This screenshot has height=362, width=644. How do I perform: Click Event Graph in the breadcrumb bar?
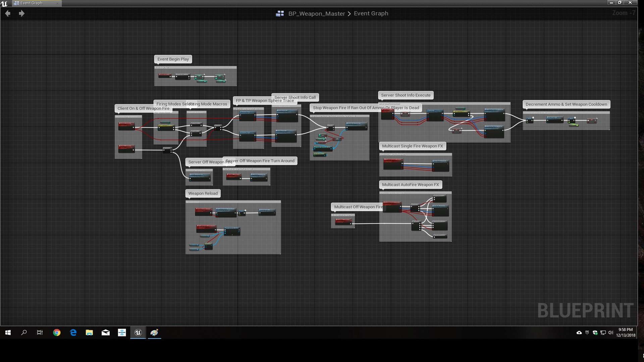click(x=371, y=13)
